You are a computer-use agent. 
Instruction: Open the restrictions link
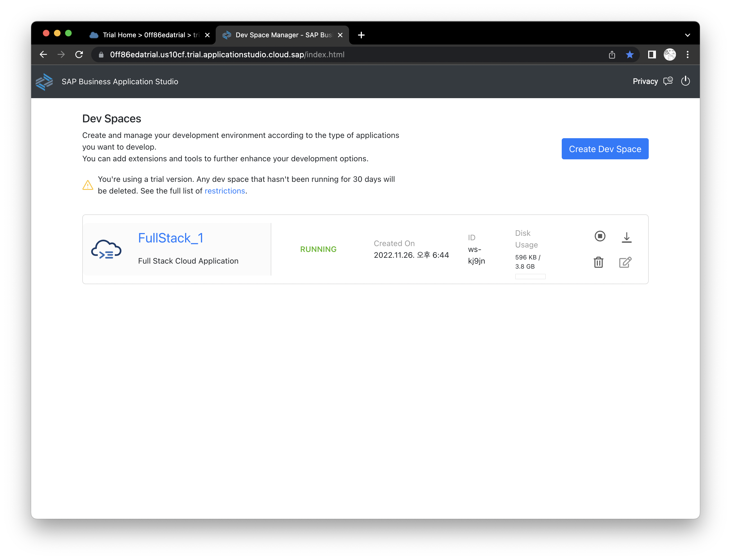pos(225,191)
